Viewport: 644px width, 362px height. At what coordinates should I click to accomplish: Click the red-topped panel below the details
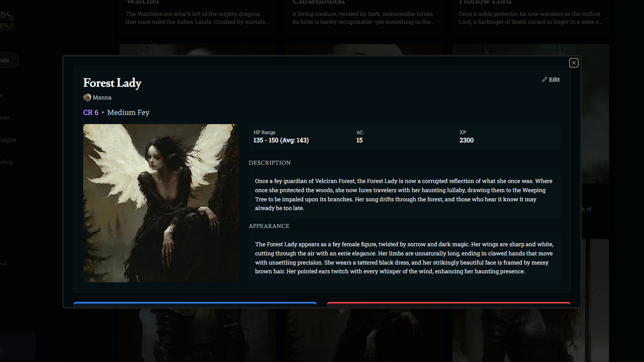pos(449,304)
